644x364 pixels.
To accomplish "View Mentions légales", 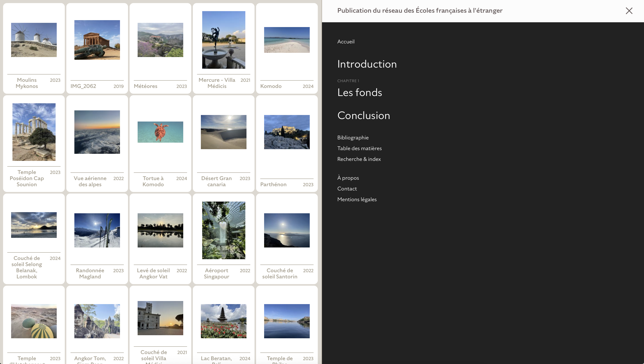I will [357, 199].
